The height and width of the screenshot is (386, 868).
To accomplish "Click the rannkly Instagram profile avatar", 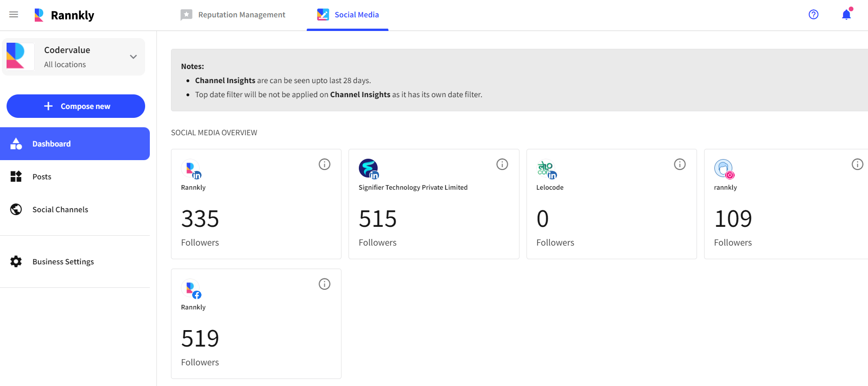I will [x=724, y=169].
